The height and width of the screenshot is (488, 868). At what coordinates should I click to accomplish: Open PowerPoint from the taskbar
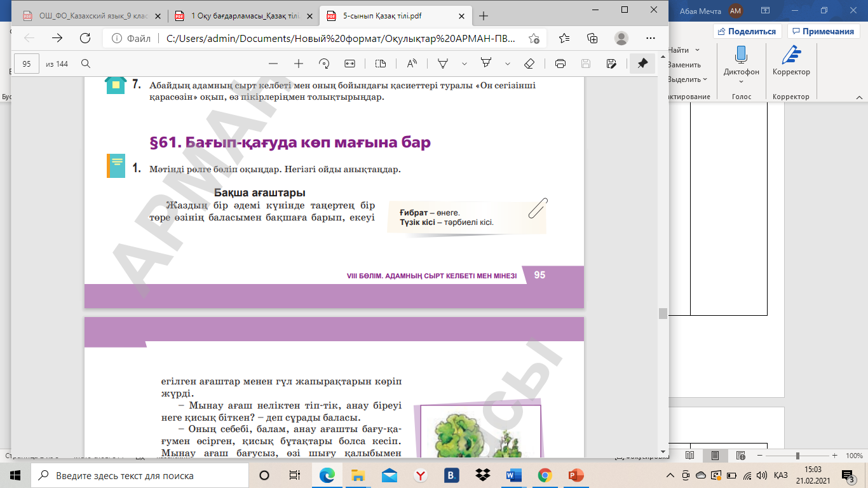pos(576,475)
